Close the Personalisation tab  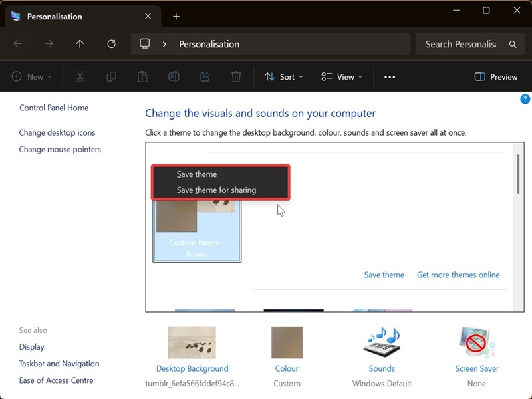(148, 16)
